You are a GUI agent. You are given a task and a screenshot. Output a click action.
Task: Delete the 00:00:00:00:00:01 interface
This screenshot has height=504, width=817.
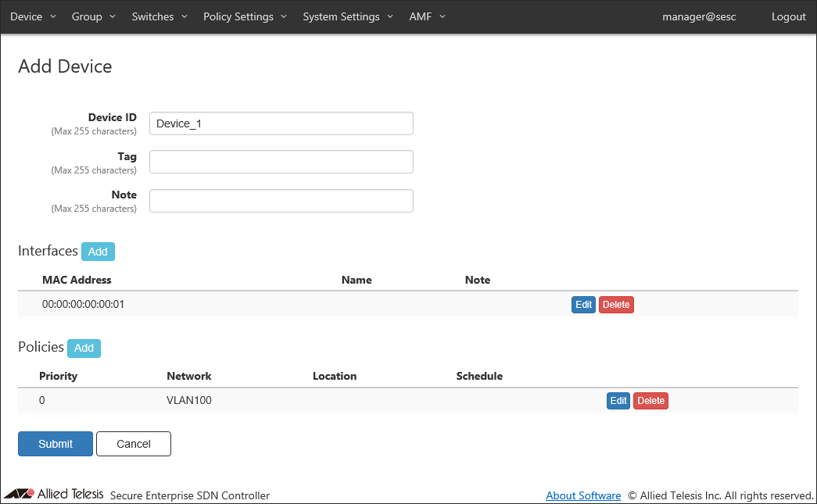(x=616, y=305)
